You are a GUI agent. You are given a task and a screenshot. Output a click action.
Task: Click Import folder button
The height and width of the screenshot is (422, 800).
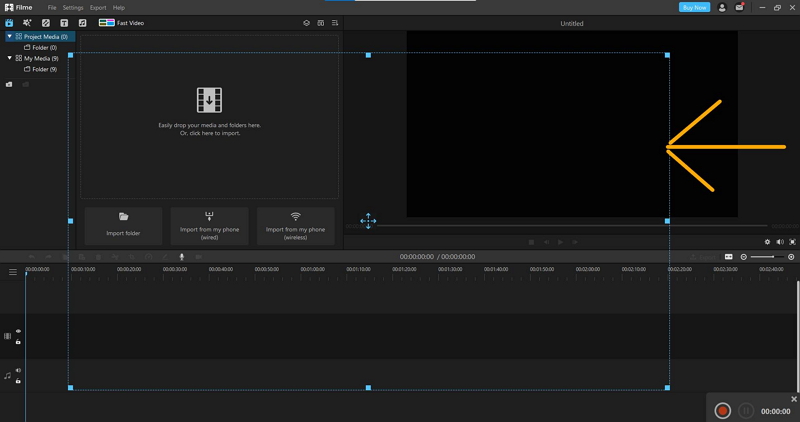point(123,226)
